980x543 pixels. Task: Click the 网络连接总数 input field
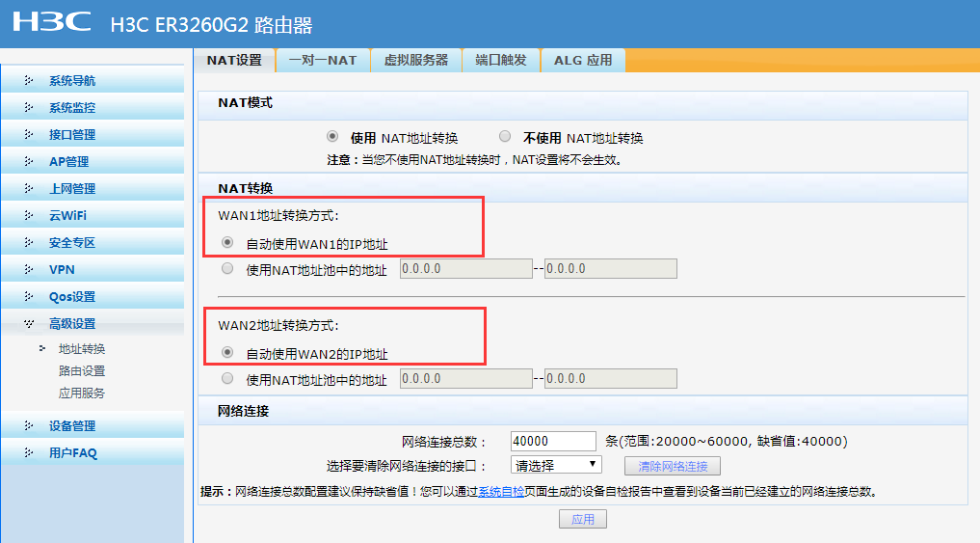(x=553, y=441)
